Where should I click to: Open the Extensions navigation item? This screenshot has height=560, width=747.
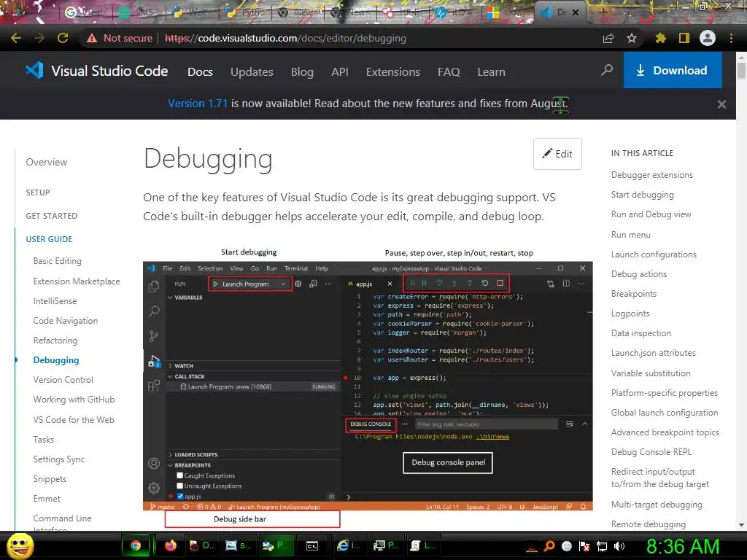tap(393, 72)
